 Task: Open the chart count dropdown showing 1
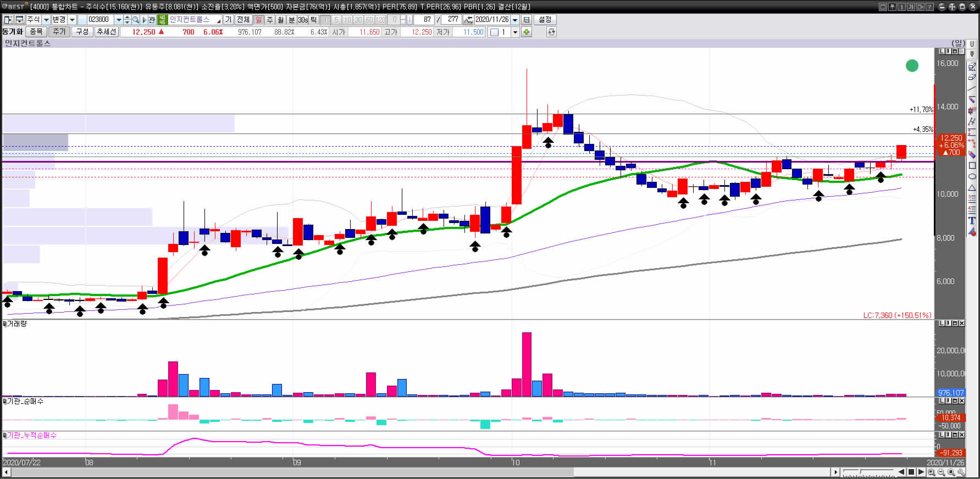(515, 32)
